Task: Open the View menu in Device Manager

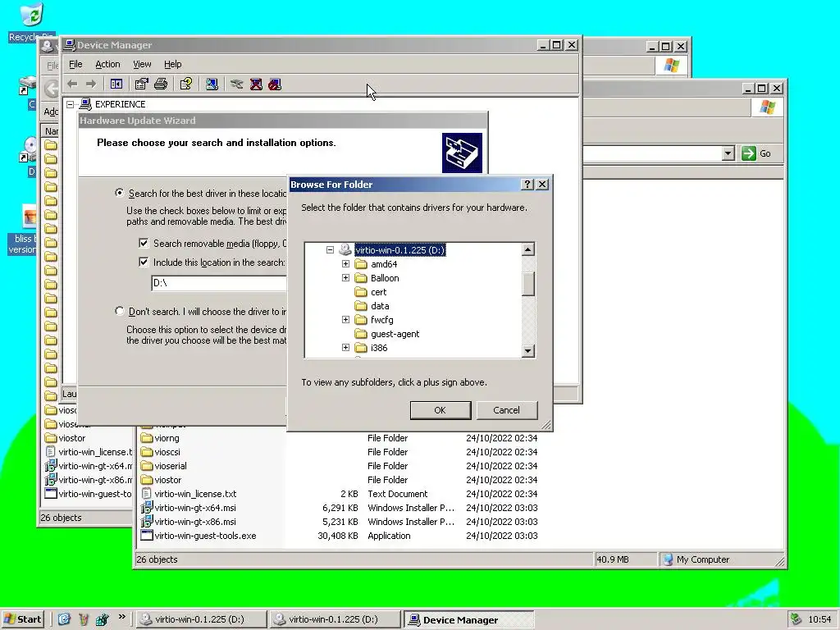Action: [x=142, y=64]
